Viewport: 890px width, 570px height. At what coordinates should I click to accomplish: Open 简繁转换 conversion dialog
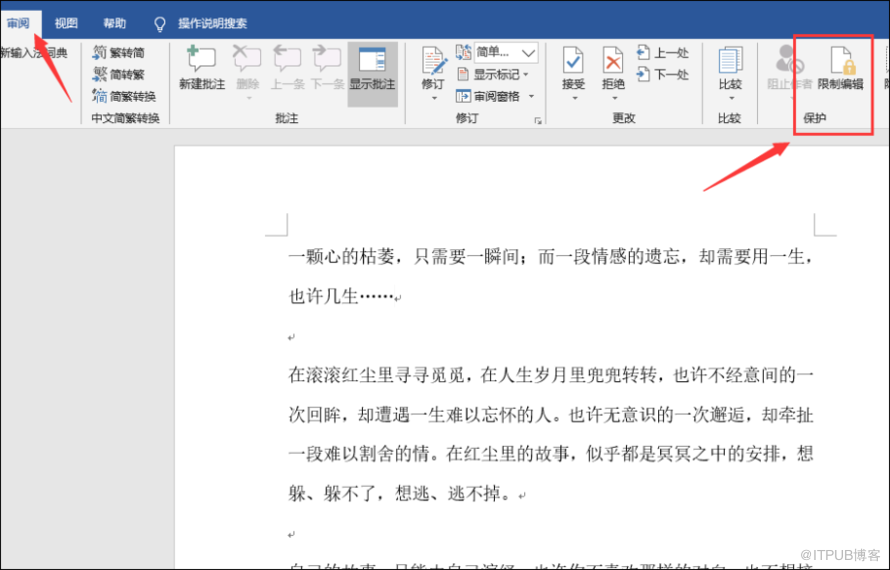(x=124, y=96)
